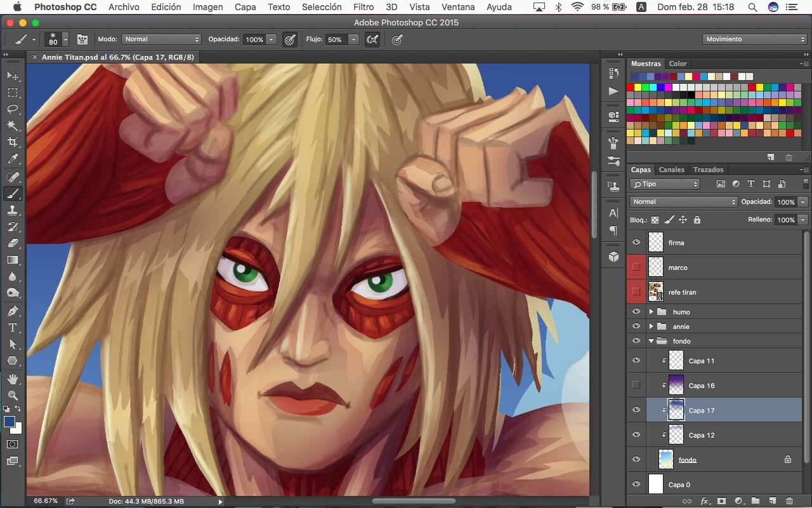
Task: Select the Move tool
Action: click(13, 76)
